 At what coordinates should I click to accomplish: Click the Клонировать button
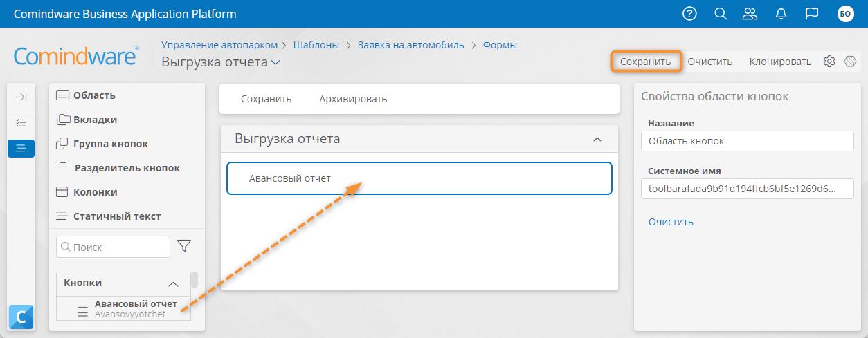pos(781,62)
